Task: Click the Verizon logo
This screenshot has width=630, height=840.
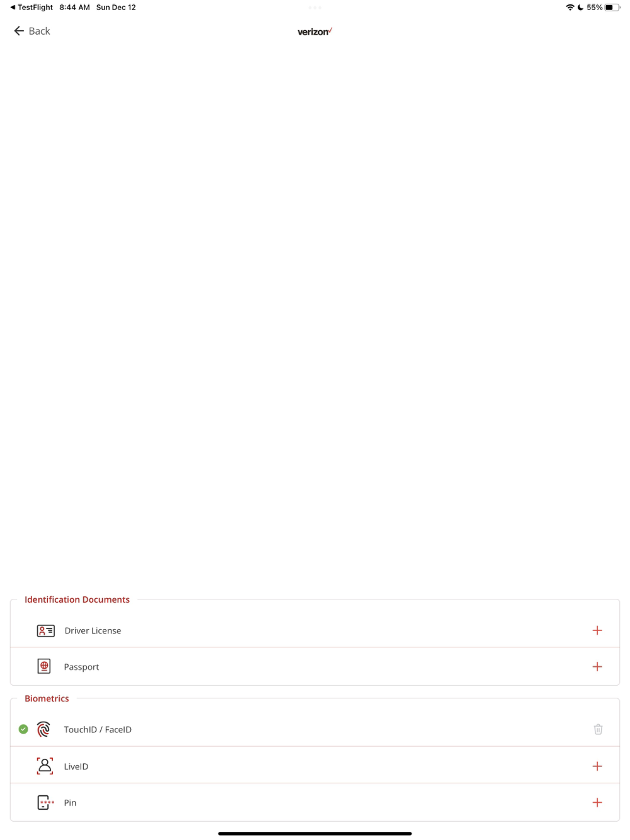Action: (315, 31)
